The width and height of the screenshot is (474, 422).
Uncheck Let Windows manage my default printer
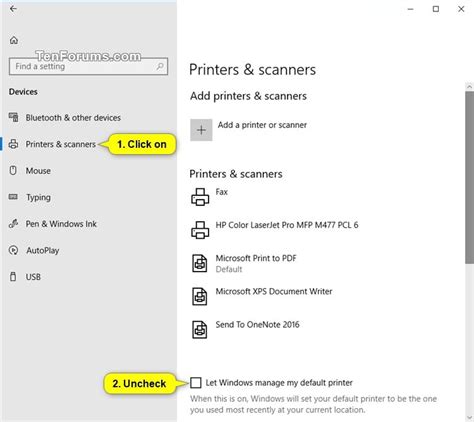(x=196, y=383)
